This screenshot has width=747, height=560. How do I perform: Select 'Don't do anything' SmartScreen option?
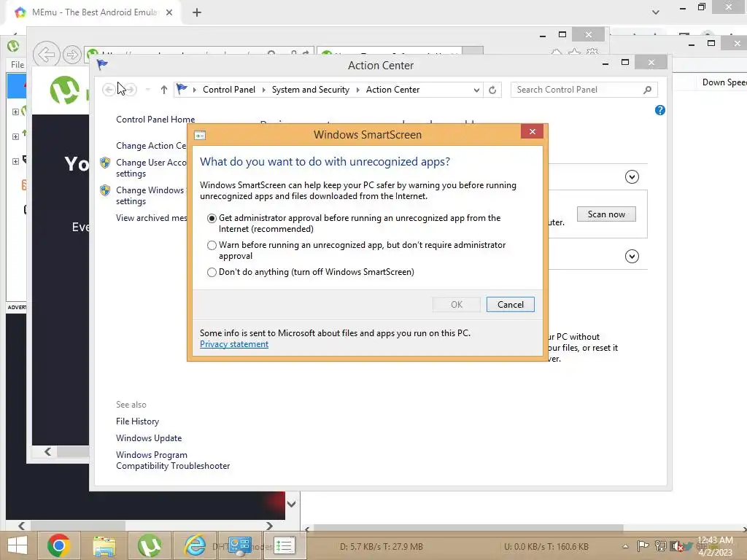tap(212, 273)
